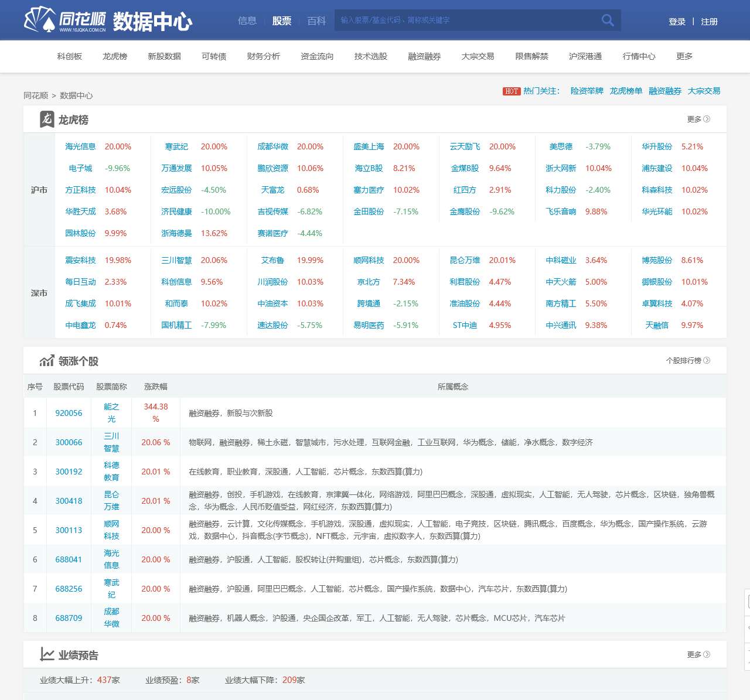
Task: Click the stock search input field
Action: coord(463,20)
